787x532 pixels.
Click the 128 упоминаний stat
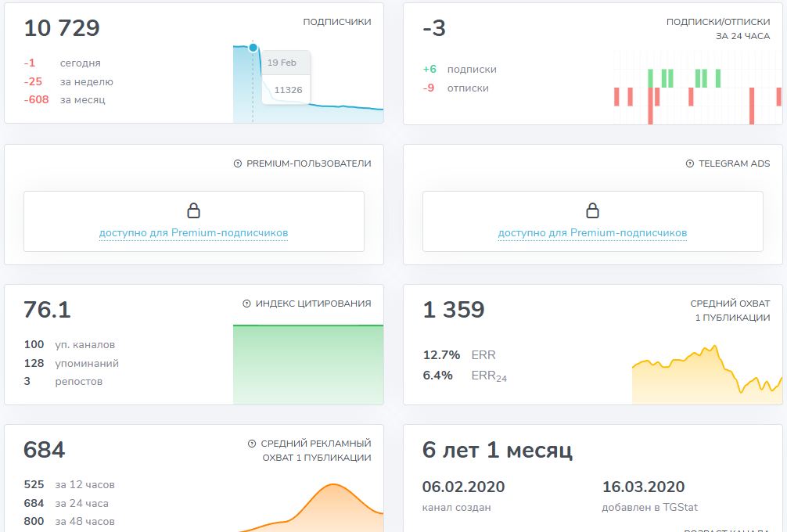[x=71, y=363]
